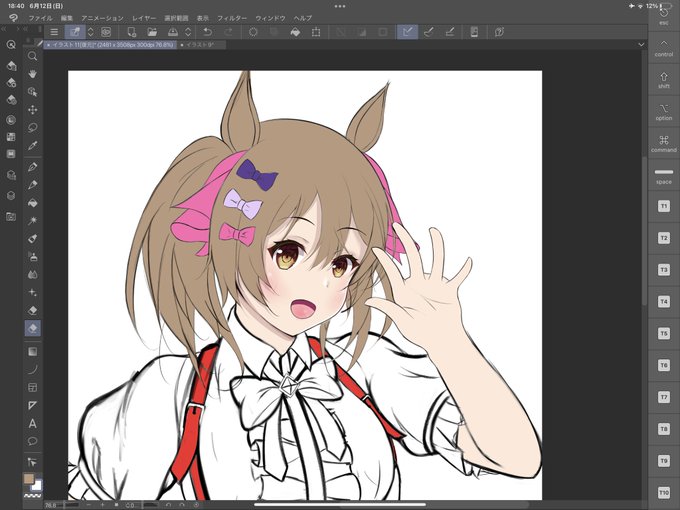Expand the up-down arrows beside gesture button
Image resolution: width=680 pixels, height=510 pixels.
pyautogui.click(x=91, y=32)
